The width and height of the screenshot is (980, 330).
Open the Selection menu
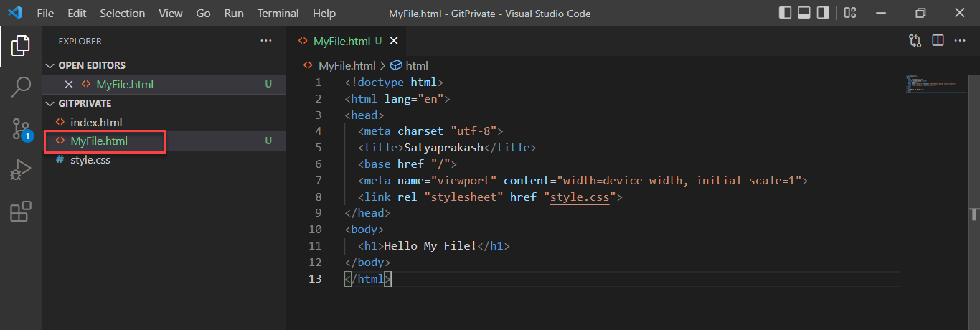pyautogui.click(x=122, y=14)
